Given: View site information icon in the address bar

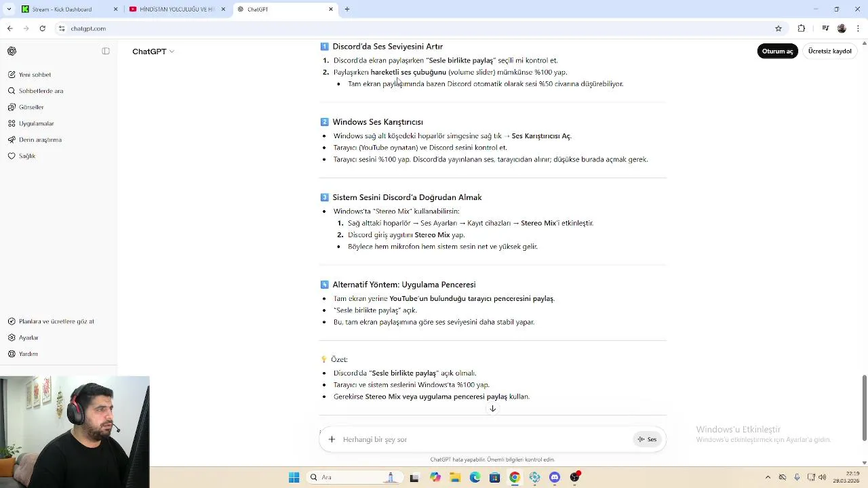Looking at the screenshot, I should 62,28.
